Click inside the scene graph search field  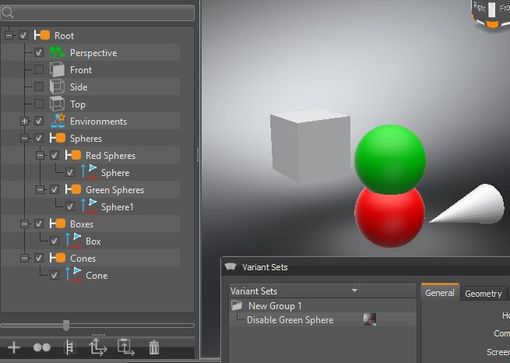(x=98, y=13)
